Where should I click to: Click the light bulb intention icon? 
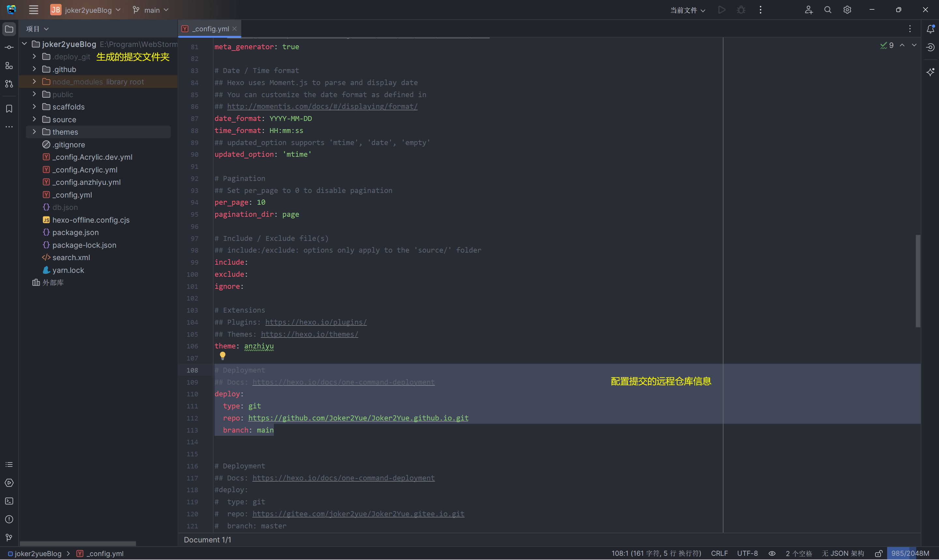pyautogui.click(x=223, y=356)
